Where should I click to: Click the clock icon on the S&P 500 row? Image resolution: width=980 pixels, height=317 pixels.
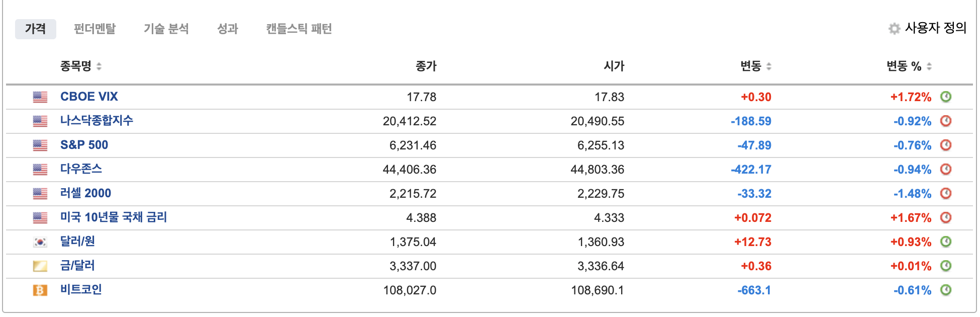pos(946,145)
